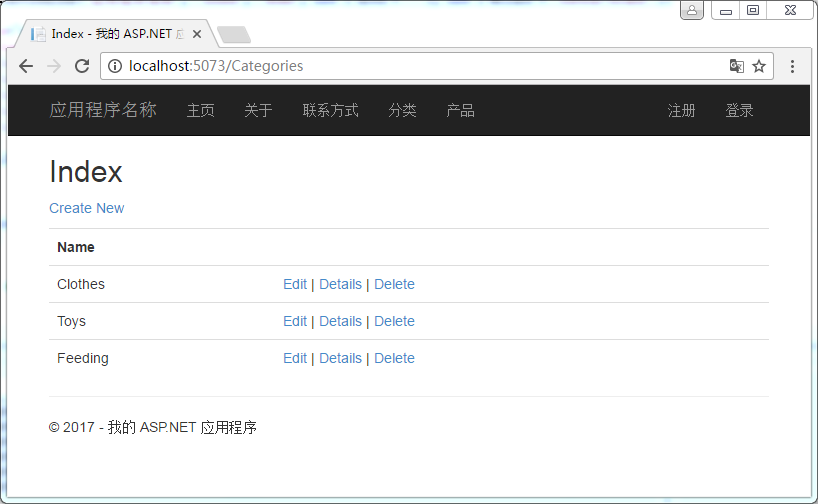Select the Feeding cell text
Screen dimensions: 818x504
(83, 358)
